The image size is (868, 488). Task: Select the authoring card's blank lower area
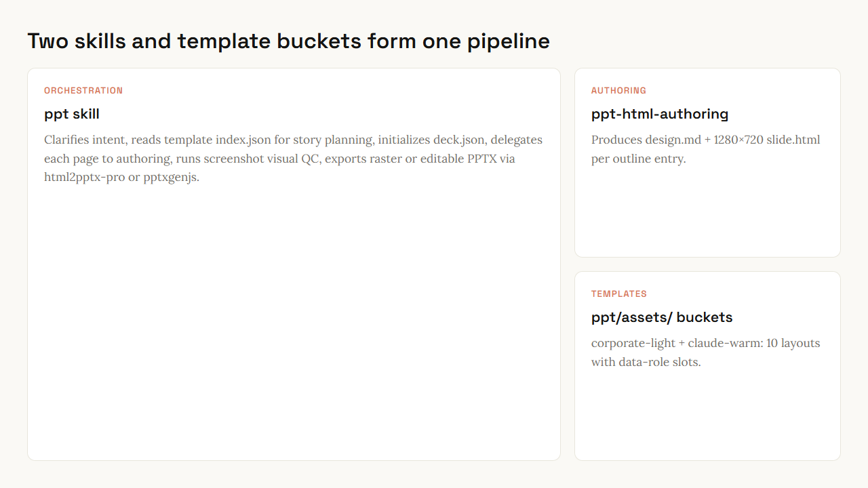(x=707, y=211)
